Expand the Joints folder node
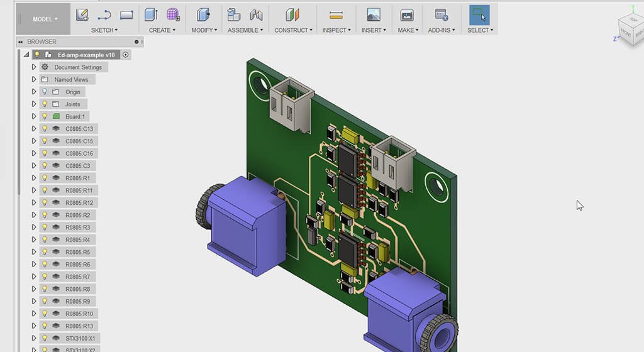This screenshot has height=352, width=644. pyautogui.click(x=34, y=104)
